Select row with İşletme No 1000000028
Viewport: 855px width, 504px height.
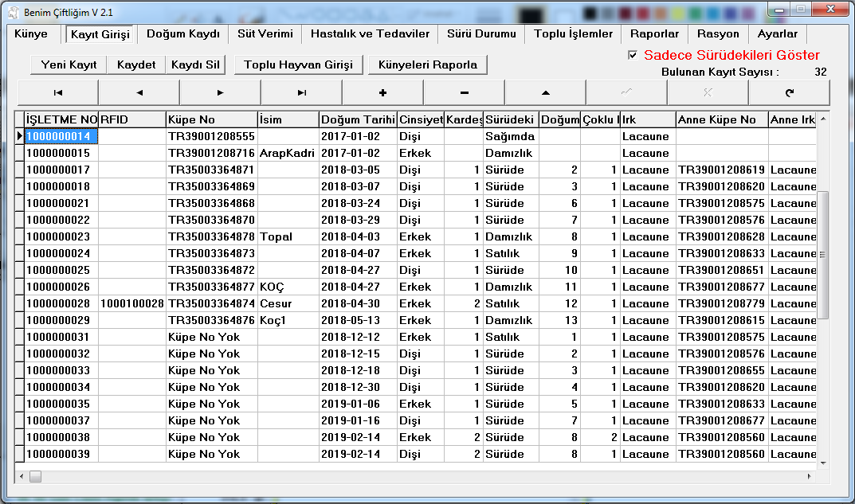[x=57, y=303]
